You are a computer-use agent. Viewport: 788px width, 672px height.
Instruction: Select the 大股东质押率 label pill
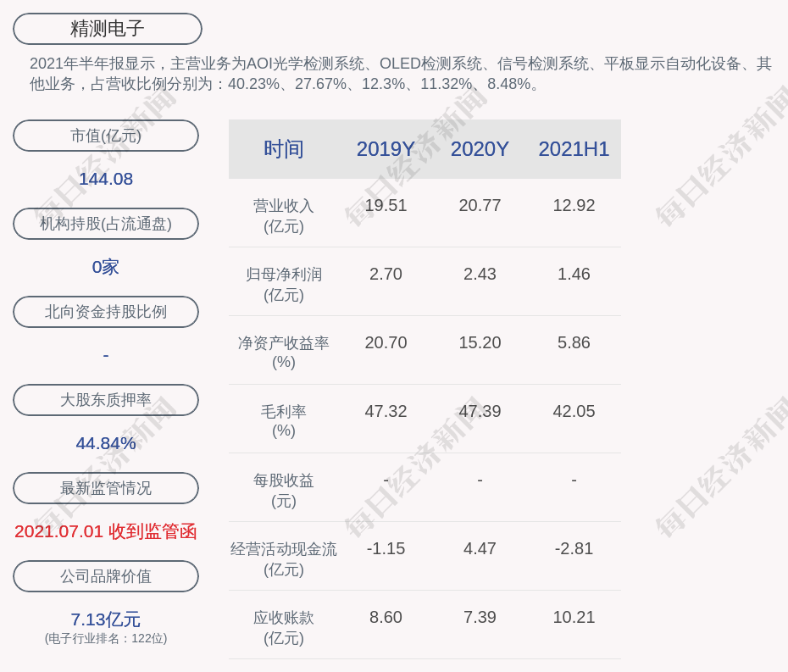pyautogui.click(x=106, y=400)
